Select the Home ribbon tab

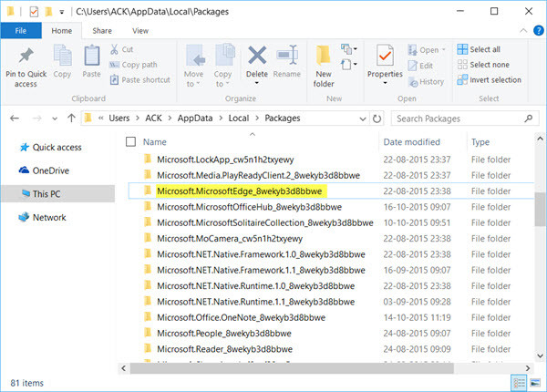click(x=62, y=31)
